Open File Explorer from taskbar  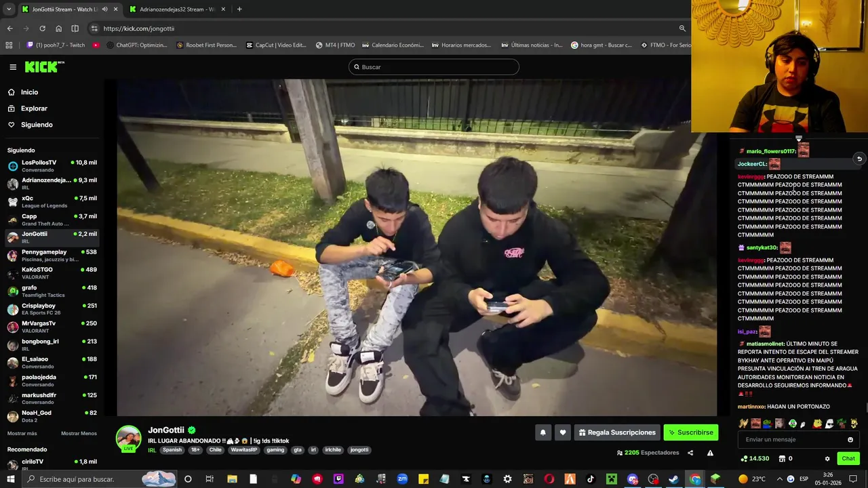click(232, 479)
